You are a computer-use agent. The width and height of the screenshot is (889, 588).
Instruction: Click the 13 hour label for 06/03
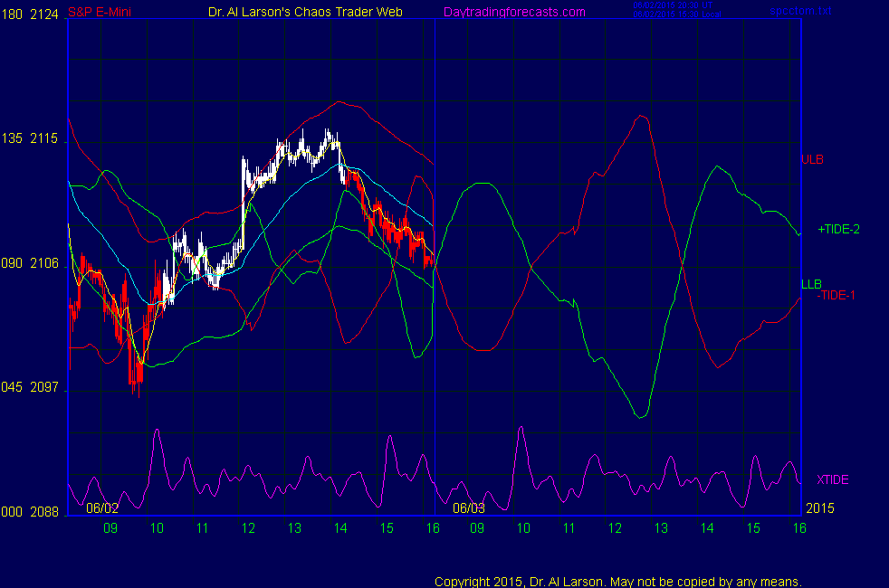coord(661,528)
